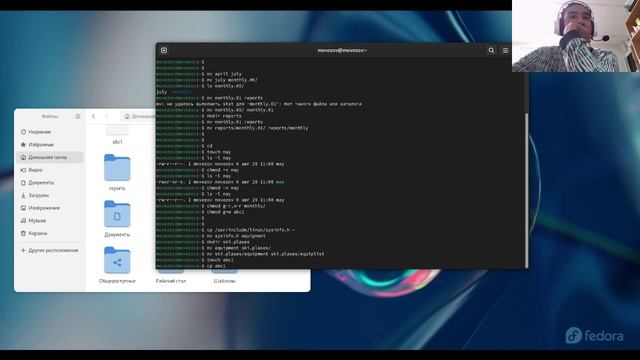The image size is (640, 360).
Task: Select the reports folder icon
Action: pyautogui.click(x=117, y=167)
